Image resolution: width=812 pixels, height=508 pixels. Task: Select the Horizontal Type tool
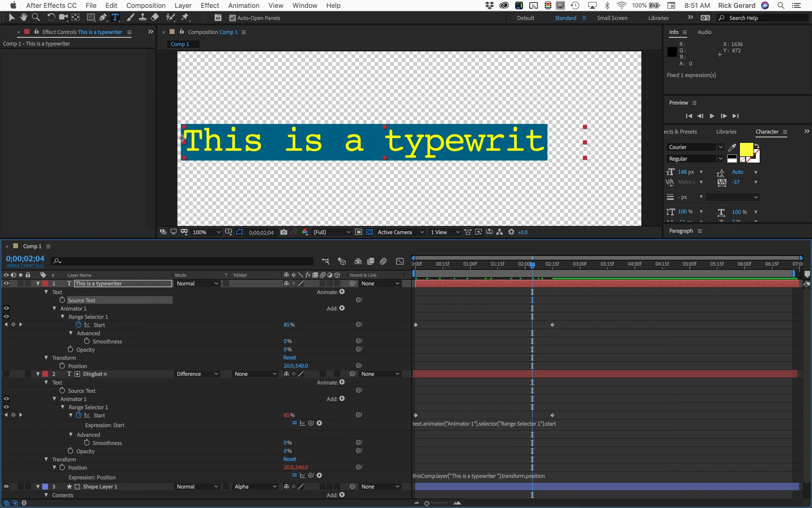point(115,17)
